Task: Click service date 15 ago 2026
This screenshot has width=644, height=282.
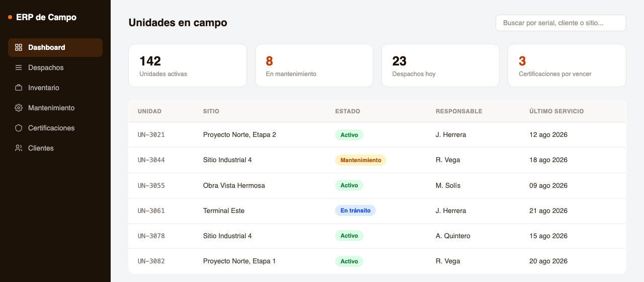Action: pyautogui.click(x=548, y=236)
